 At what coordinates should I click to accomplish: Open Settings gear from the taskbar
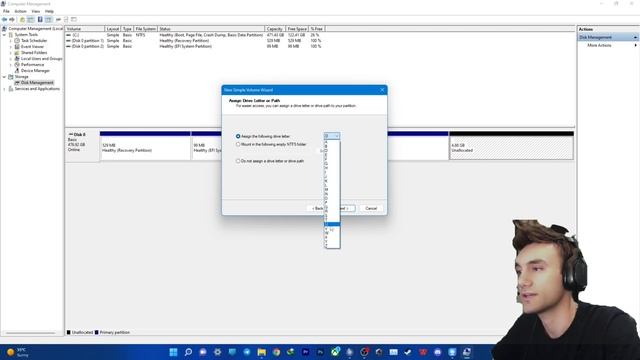tap(218, 352)
